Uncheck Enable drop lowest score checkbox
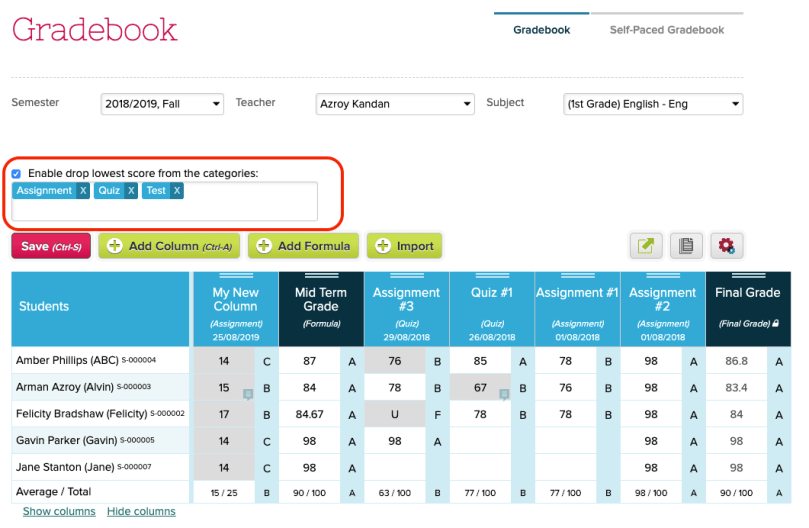Screen dimensions: 809x528 tap(16, 173)
